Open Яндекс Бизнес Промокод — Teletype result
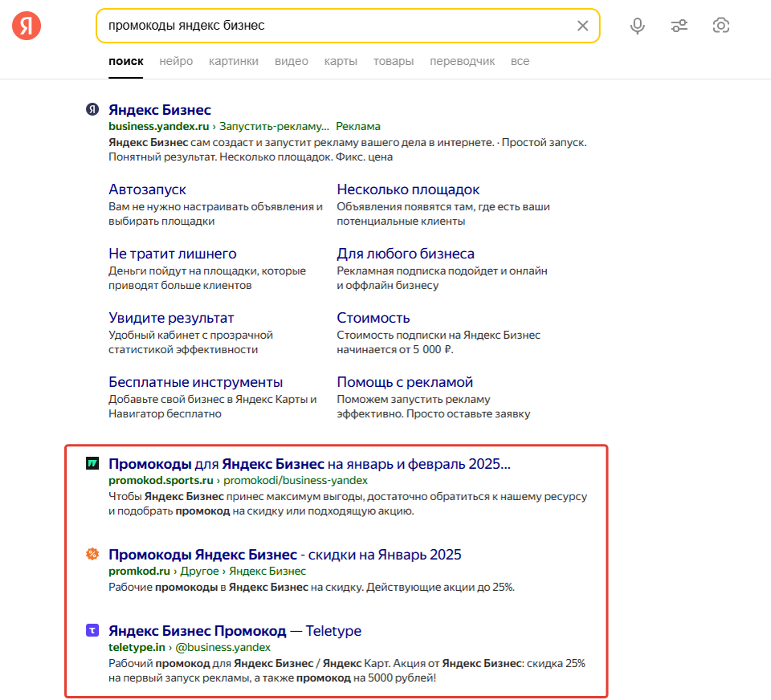This screenshot has width=771, height=700. click(235, 631)
